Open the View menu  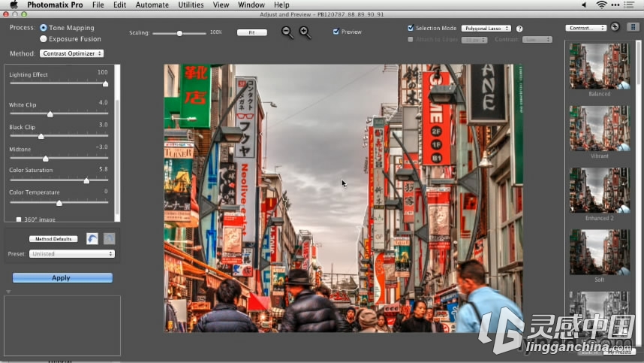click(221, 5)
